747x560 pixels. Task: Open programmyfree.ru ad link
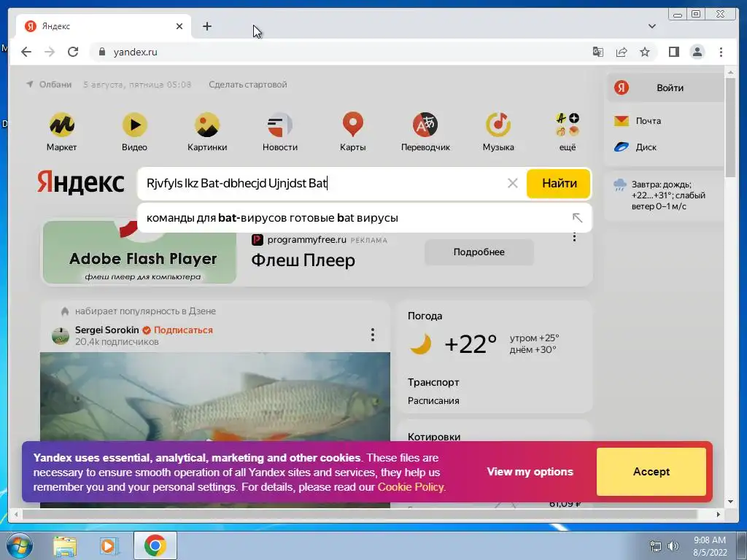tap(306, 239)
